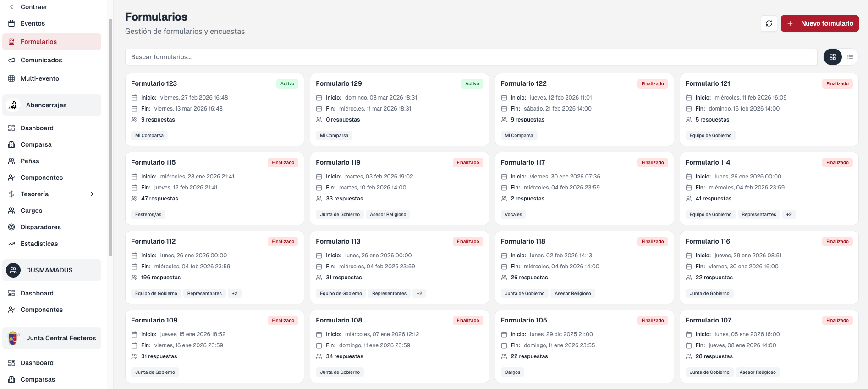Expand the Tesorería submenu chevron
The width and height of the screenshot is (868, 389).
92,194
